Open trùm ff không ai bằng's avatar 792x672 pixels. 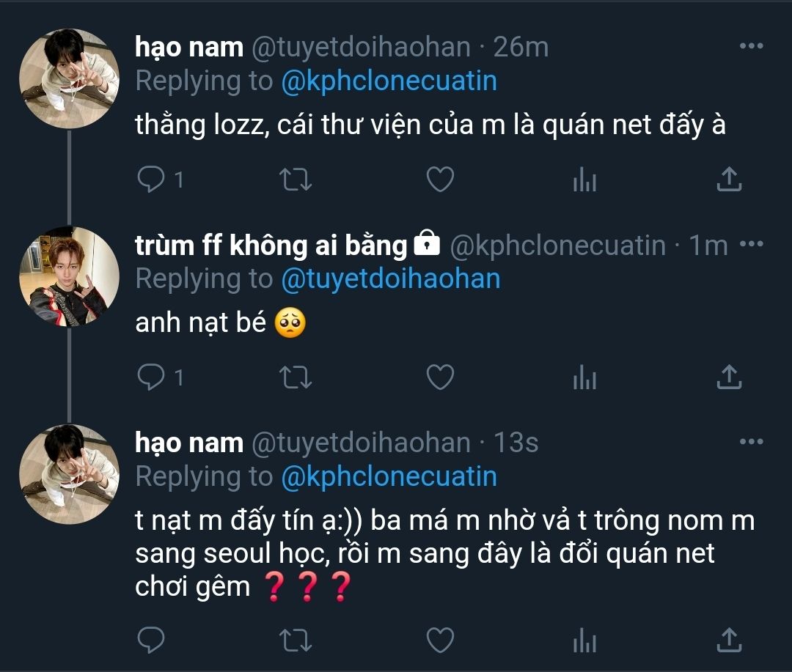[x=69, y=277]
